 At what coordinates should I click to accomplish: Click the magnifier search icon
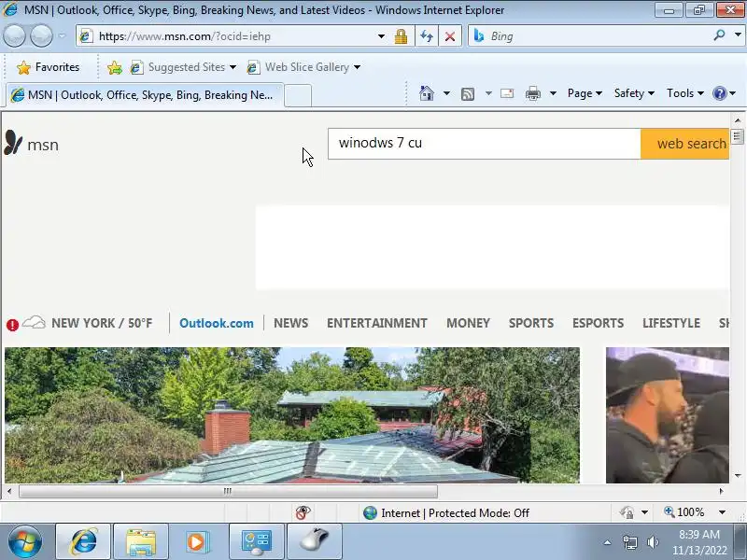[x=719, y=35]
